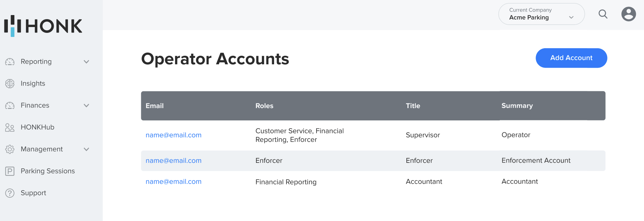Click the HONK logo
Screen dimensions: 644x221
[x=43, y=26]
